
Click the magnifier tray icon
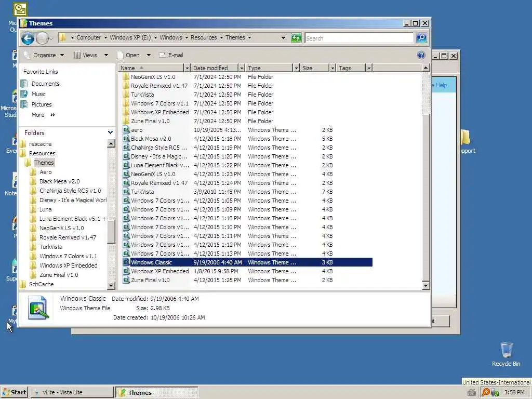(x=486, y=392)
